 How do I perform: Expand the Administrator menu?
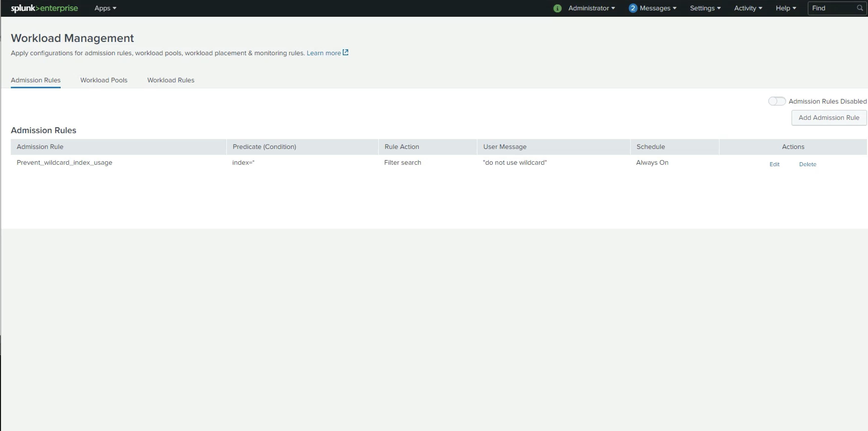tap(591, 8)
